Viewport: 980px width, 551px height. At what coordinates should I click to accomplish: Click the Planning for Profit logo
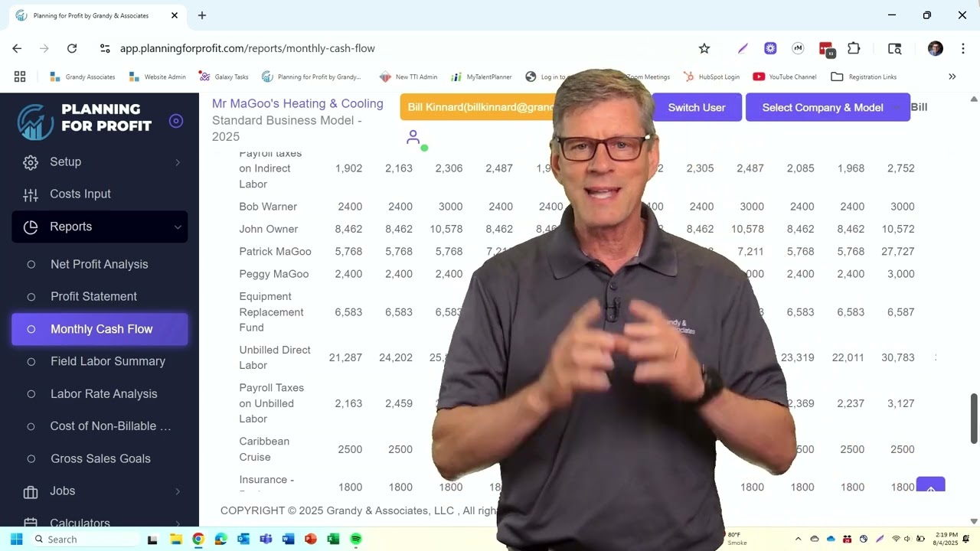click(84, 121)
